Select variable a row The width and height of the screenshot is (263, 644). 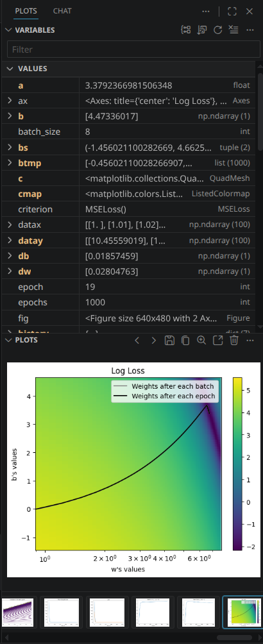129,85
